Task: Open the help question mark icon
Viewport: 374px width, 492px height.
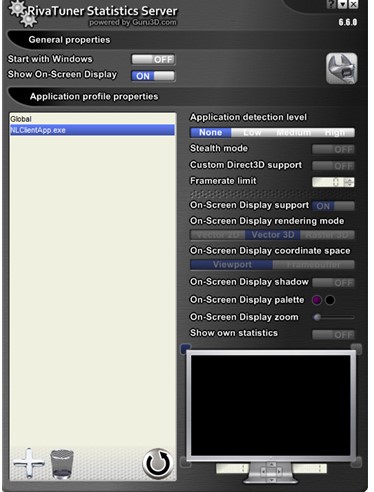Action: click(x=331, y=4)
